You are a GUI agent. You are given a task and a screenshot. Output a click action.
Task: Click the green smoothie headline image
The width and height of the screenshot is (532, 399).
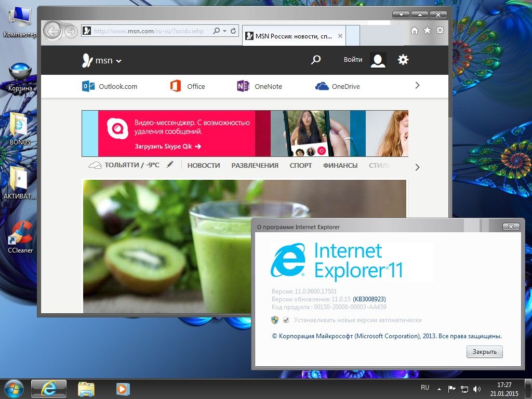pyautogui.click(x=244, y=246)
